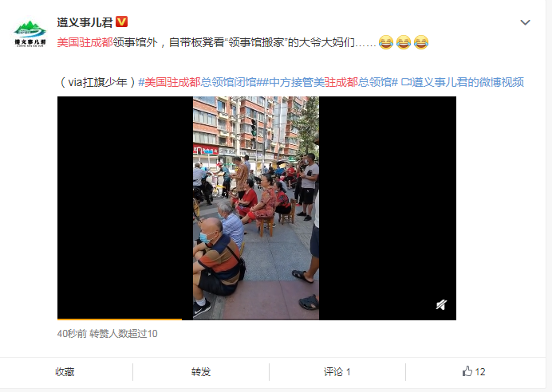552x392 pixels.
Task: Click the 遵义事儿君 profile avatar
Action: (x=30, y=33)
